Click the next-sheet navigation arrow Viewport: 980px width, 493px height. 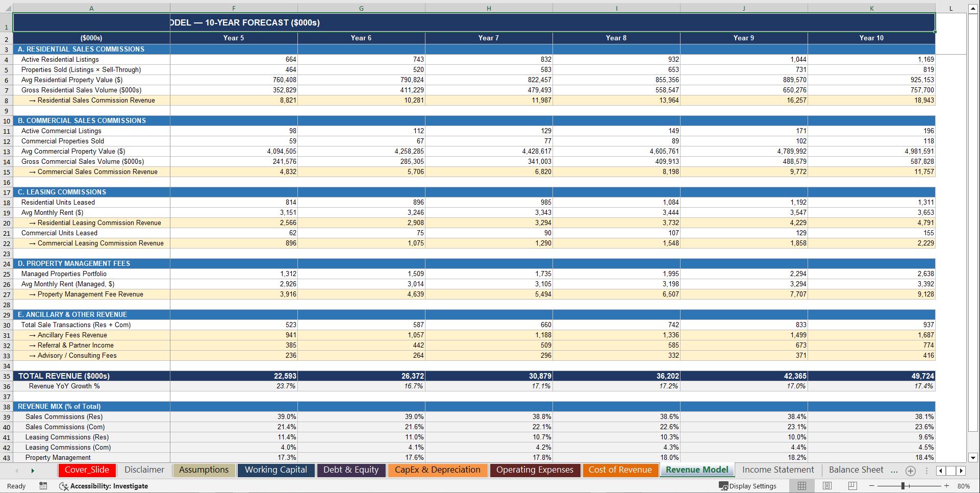coord(33,471)
